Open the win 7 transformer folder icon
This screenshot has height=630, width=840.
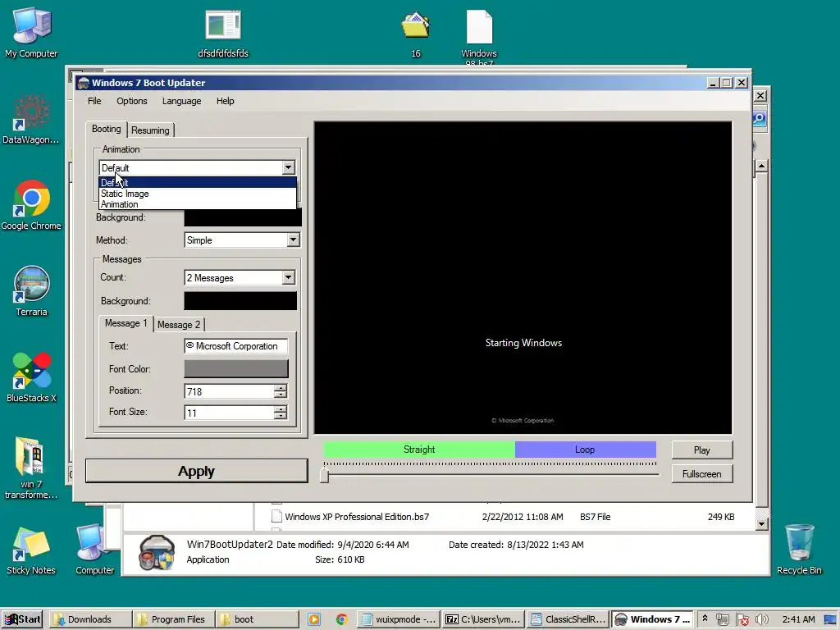[x=31, y=467]
